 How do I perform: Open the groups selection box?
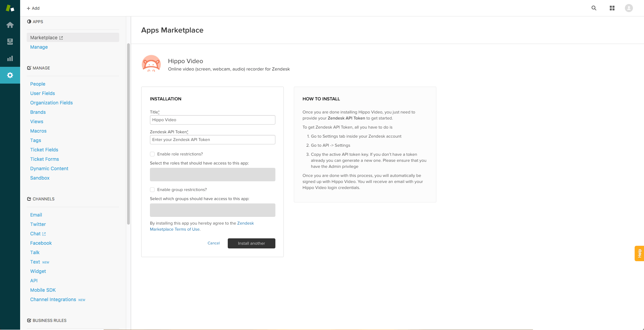click(212, 210)
